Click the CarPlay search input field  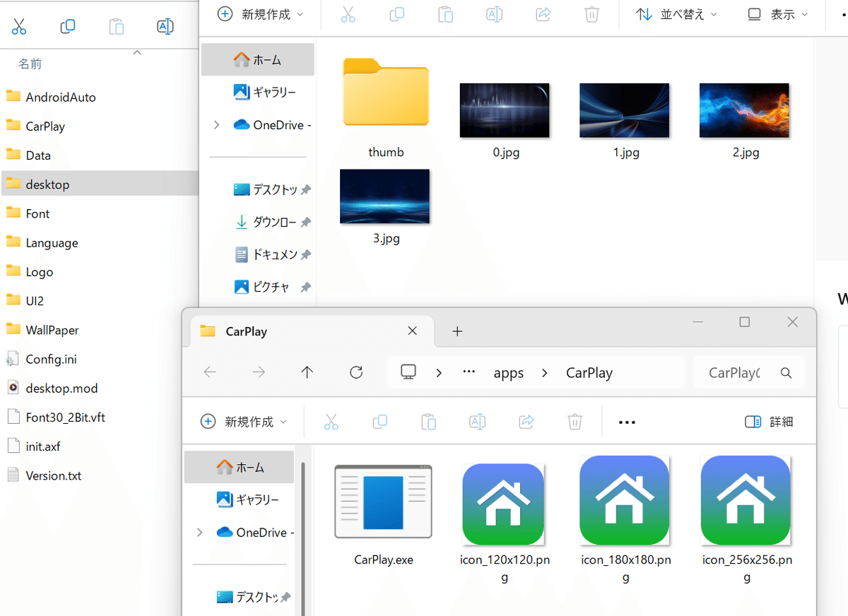[735, 372]
